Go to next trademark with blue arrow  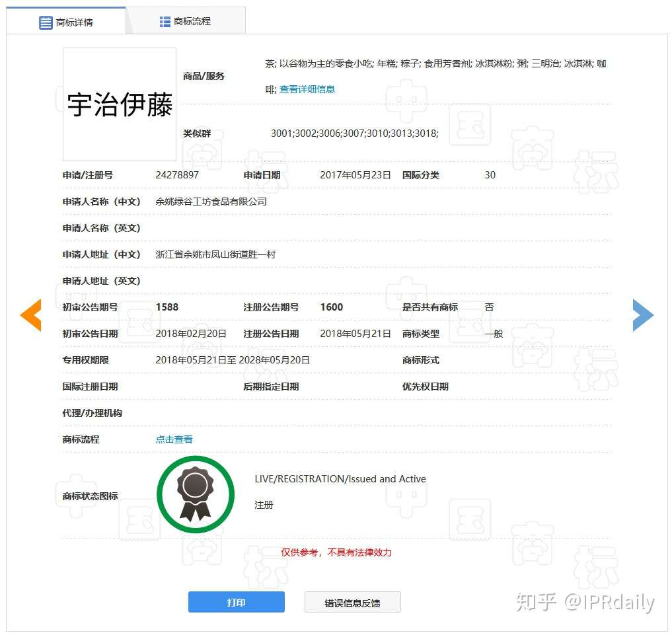[643, 315]
